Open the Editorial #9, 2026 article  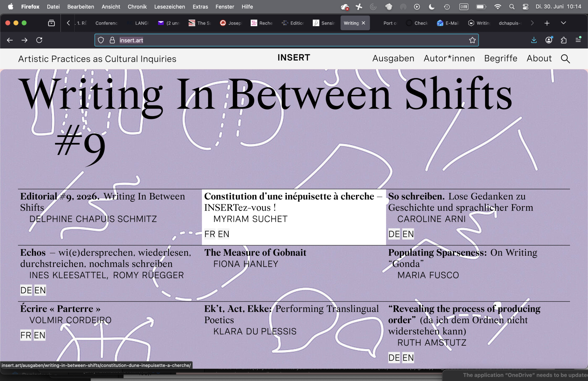(103, 202)
